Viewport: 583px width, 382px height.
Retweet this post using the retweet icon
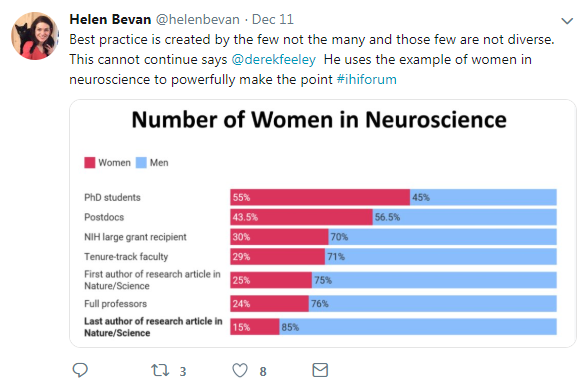[x=160, y=370]
